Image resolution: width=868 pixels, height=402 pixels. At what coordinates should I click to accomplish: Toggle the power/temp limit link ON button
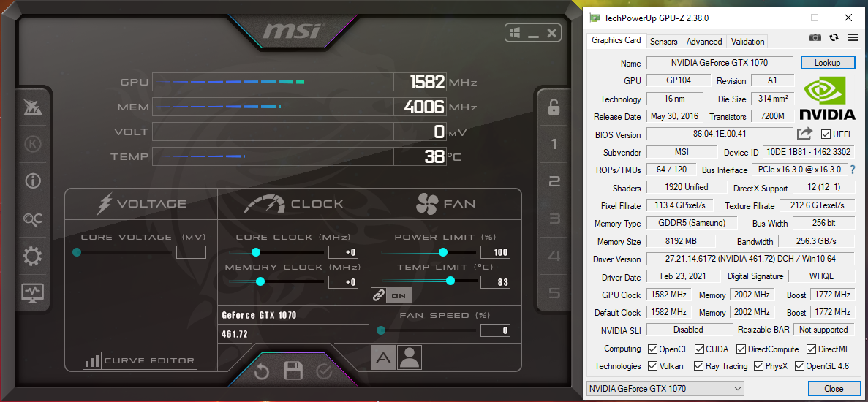point(391,295)
